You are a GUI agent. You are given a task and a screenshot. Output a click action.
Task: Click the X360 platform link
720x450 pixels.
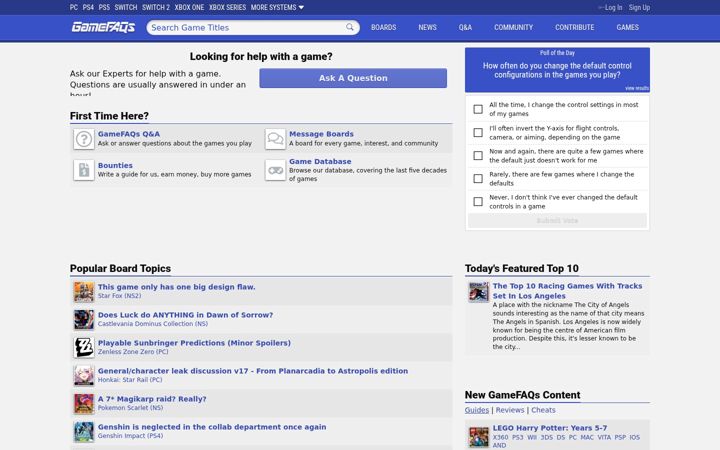500,438
